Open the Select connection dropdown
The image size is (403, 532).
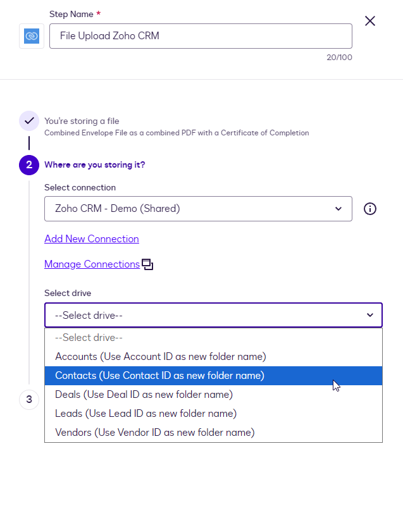pyautogui.click(x=198, y=209)
